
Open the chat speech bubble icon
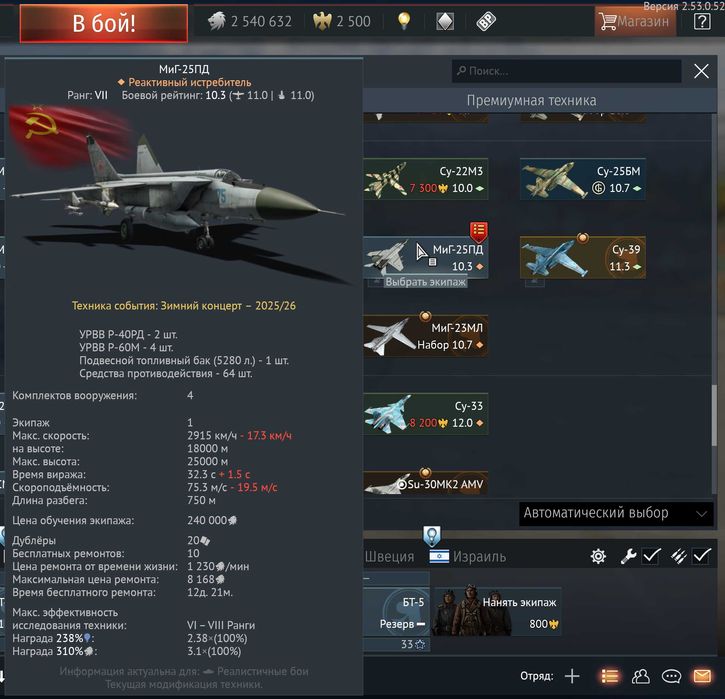(671, 676)
